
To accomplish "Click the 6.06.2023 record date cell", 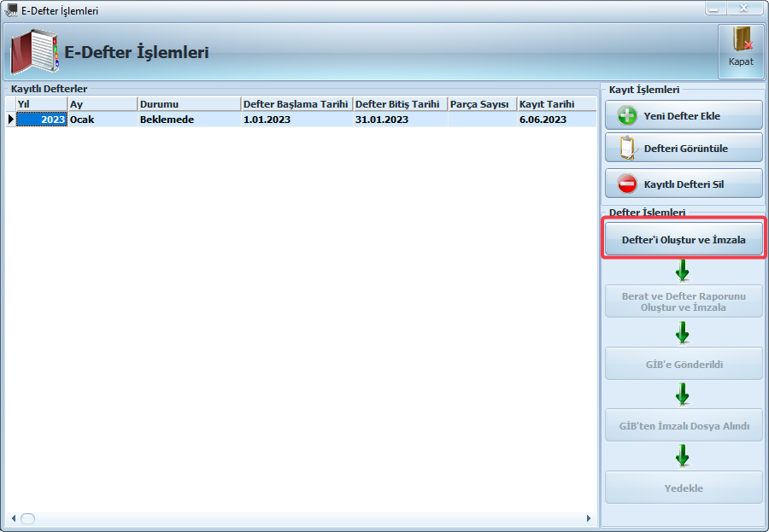I will [x=557, y=120].
